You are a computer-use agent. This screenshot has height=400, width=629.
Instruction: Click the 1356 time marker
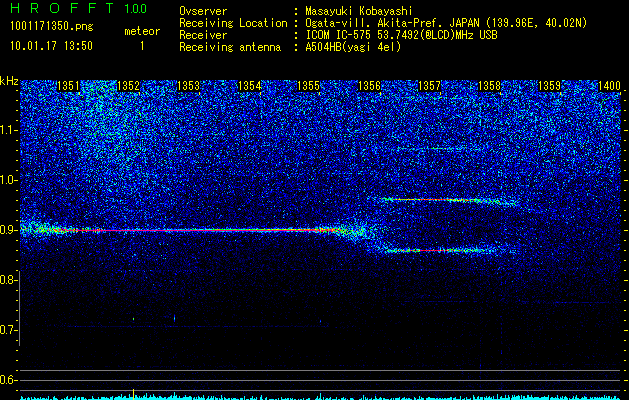tap(369, 86)
